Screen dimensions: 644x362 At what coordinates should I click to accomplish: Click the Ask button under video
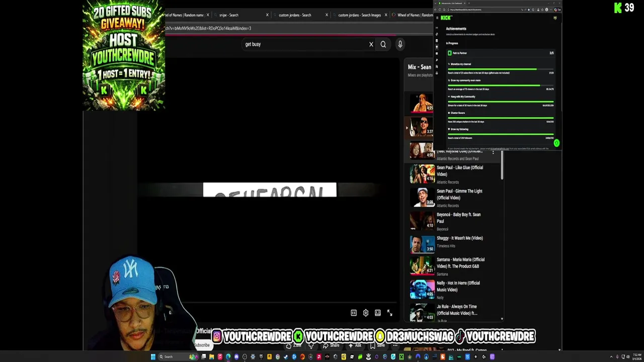click(355, 345)
